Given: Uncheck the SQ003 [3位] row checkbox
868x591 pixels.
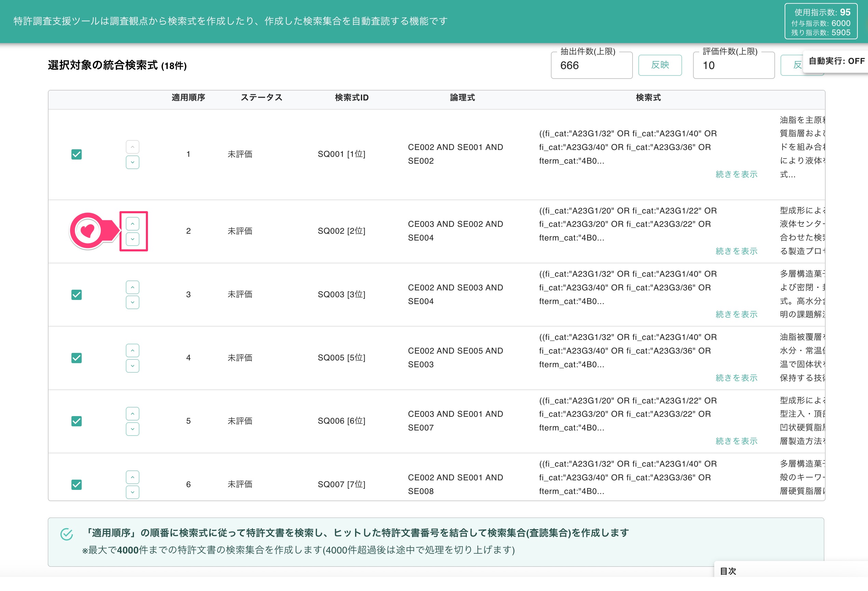Looking at the screenshot, I should tap(77, 294).
